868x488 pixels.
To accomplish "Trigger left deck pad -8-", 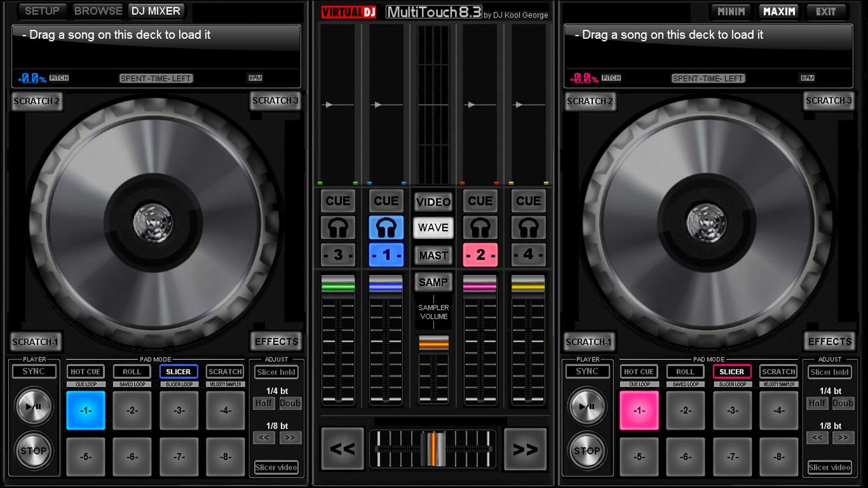I will pos(226,457).
